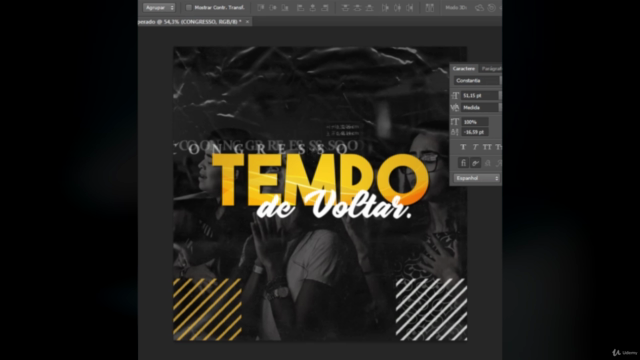Toggle Faux Italic in the Caractere panel

click(475, 147)
